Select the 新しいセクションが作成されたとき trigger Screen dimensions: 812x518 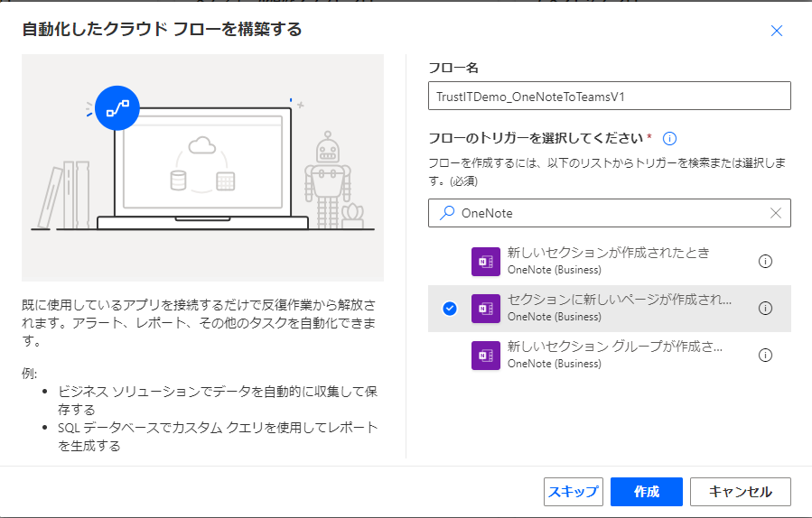[x=608, y=253]
